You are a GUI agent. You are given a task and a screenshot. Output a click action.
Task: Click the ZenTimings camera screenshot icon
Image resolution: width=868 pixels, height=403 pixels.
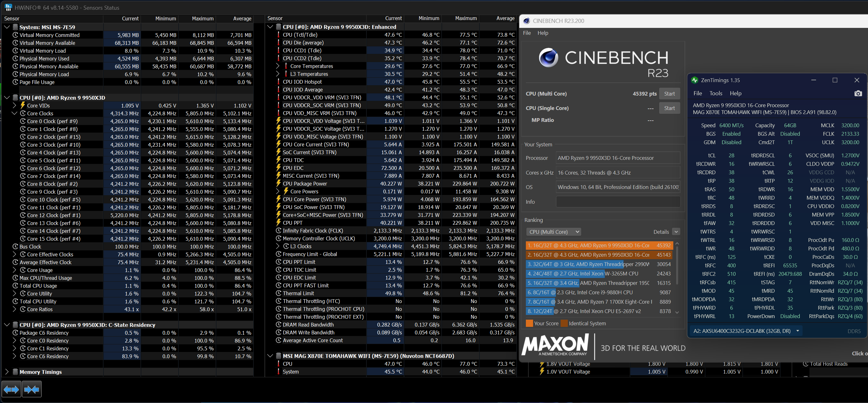[858, 93]
